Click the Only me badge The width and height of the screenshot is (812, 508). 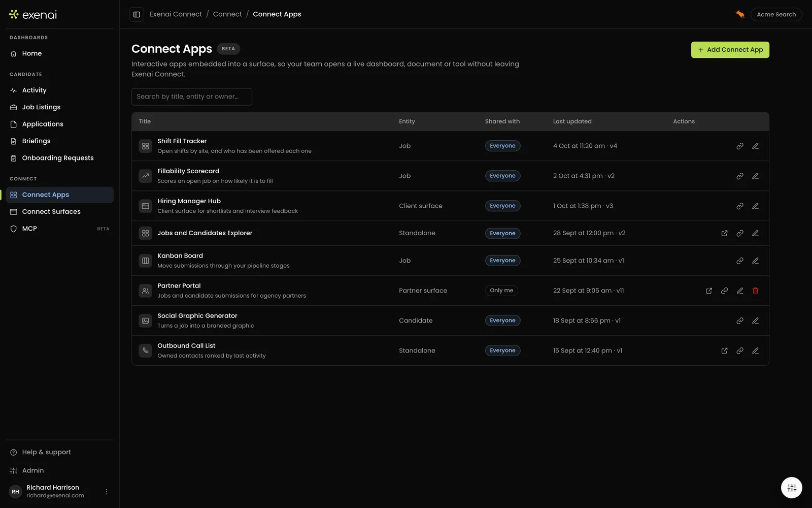click(x=501, y=291)
